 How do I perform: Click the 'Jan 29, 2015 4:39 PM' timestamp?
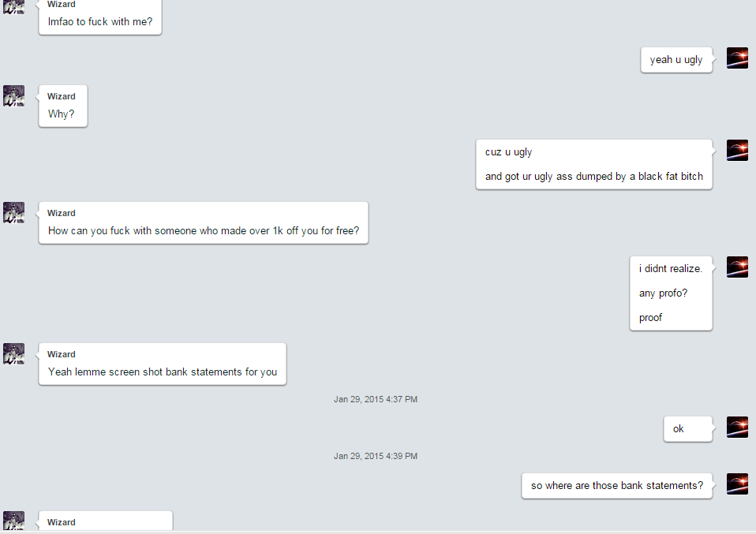(x=376, y=456)
